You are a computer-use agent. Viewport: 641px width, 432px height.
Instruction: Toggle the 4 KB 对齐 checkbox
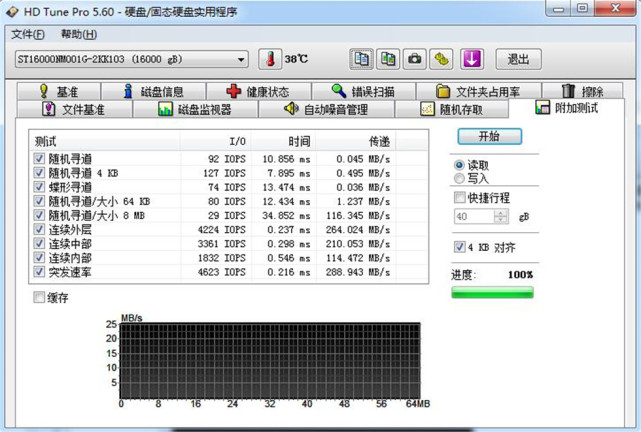pyautogui.click(x=460, y=247)
